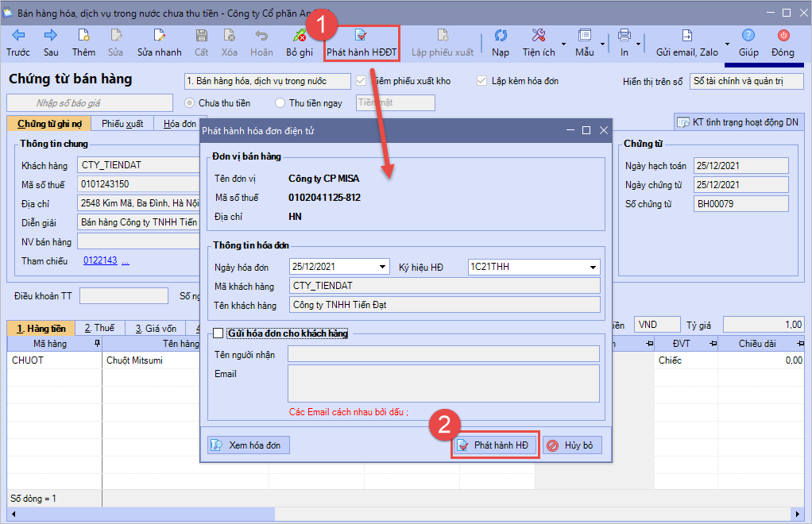Click KT tình trạng hoạt động DN

738,122
